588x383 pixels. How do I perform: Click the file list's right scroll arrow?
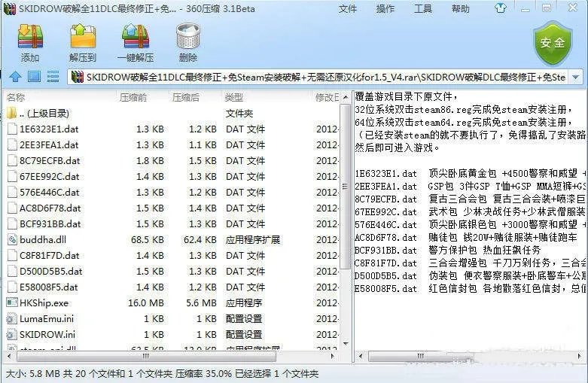332,356
